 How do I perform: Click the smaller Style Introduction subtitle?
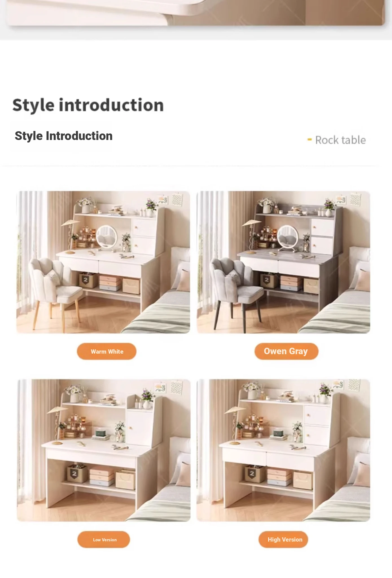63,136
